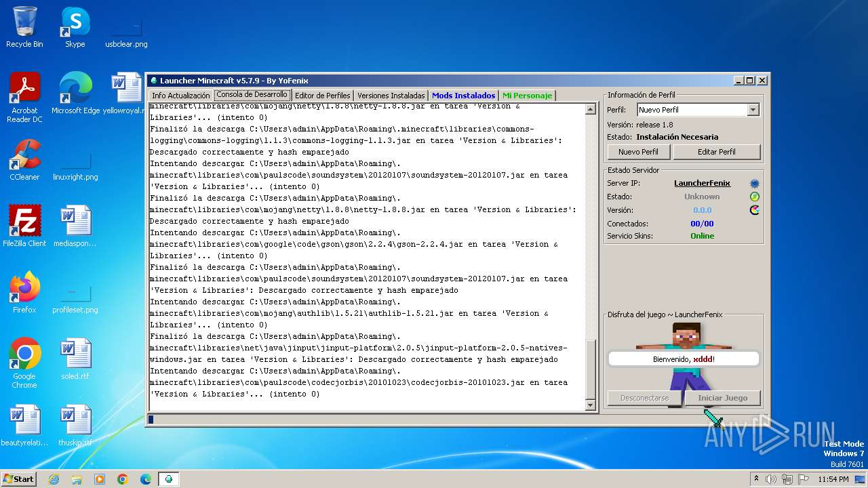868x488 pixels.
Task: Expand the Perfil dropdown arrow
Action: pyautogui.click(x=753, y=110)
